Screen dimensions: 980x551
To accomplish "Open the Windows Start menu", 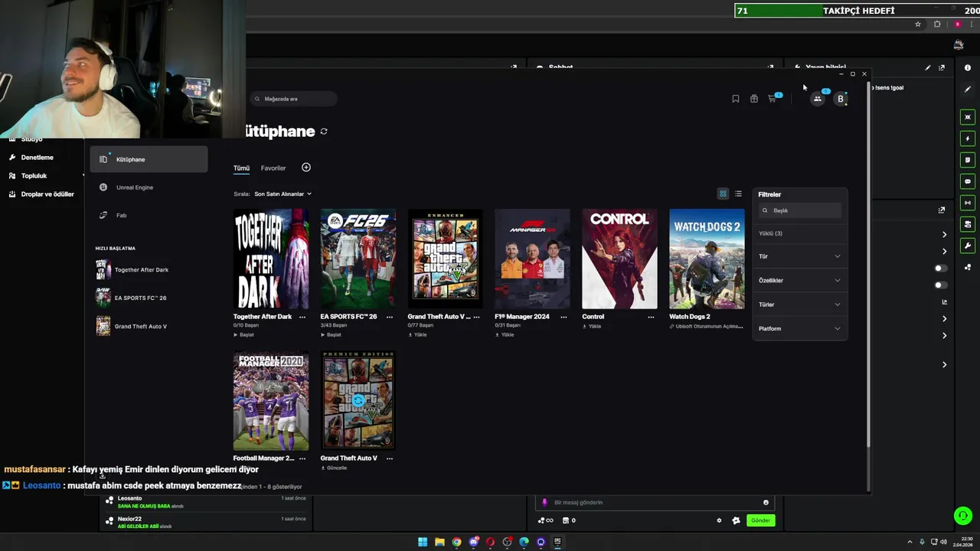I will pyautogui.click(x=423, y=542).
